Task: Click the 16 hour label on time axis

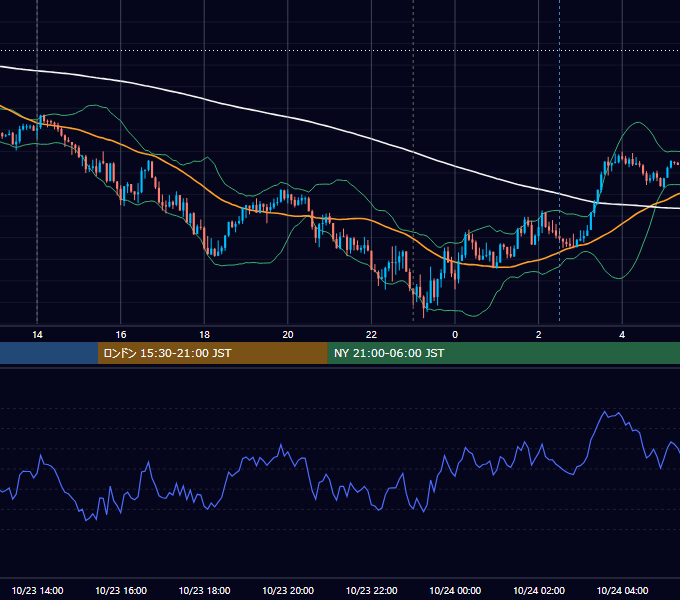Action: pyautogui.click(x=121, y=335)
